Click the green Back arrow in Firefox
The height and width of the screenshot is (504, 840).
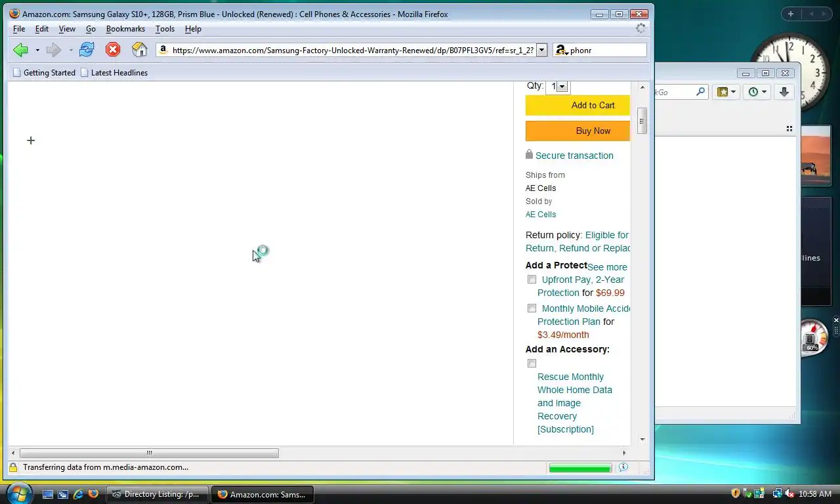(20, 50)
